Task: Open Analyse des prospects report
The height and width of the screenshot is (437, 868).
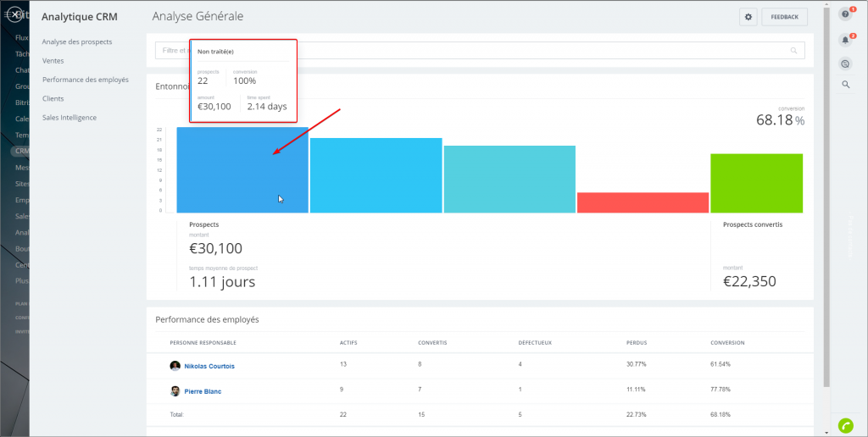Action: 77,41
